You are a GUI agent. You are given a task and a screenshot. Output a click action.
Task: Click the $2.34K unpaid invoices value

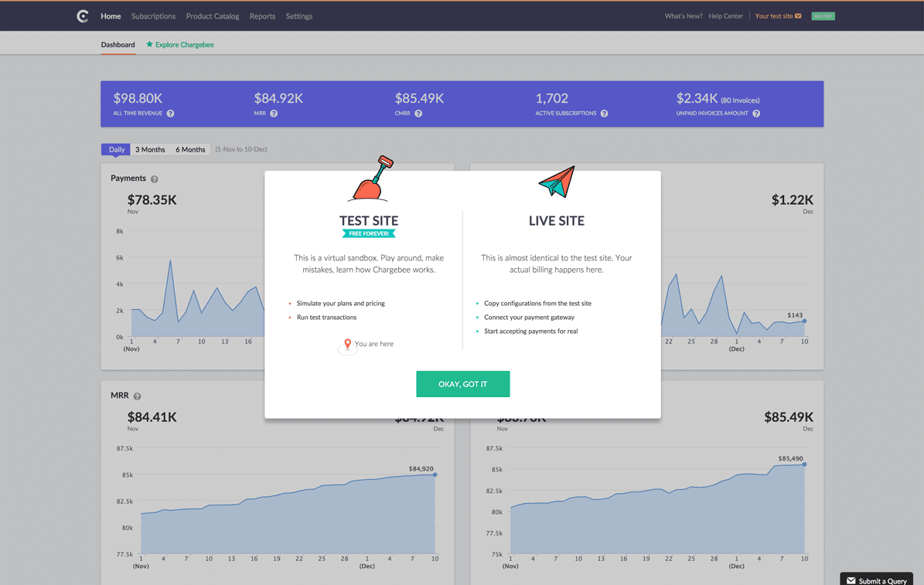697,98
